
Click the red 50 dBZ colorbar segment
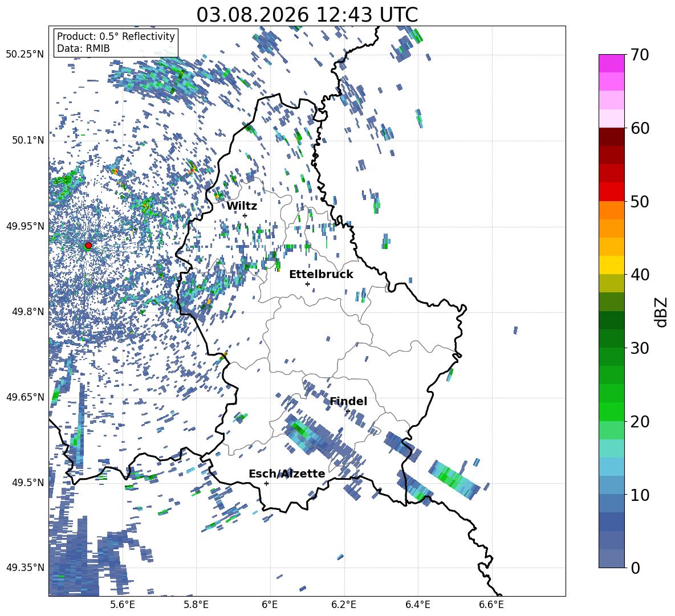click(x=611, y=192)
